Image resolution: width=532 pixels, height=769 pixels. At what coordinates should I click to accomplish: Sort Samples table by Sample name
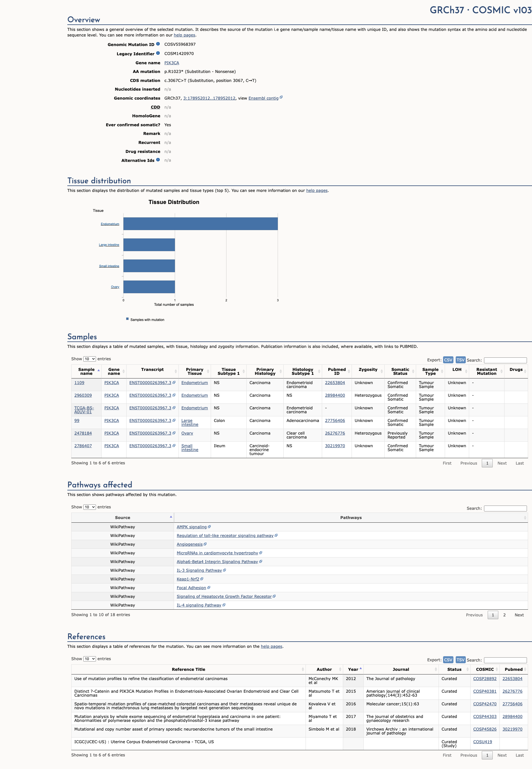[x=86, y=371]
